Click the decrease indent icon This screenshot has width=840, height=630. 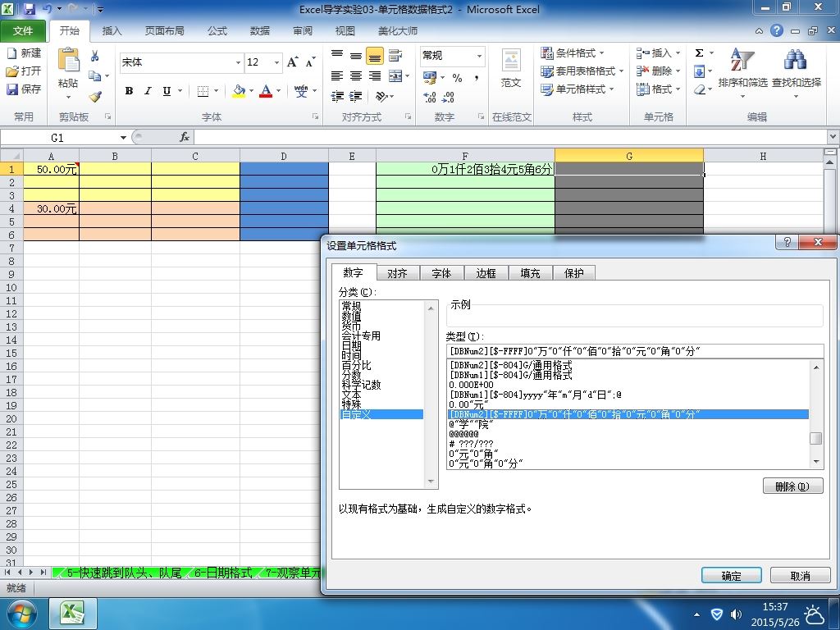click(x=337, y=97)
